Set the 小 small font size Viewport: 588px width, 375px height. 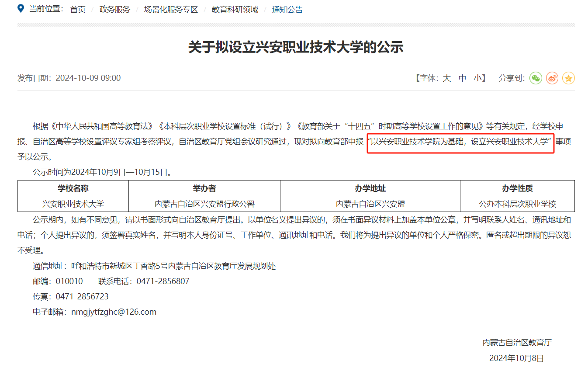coord(478,78)
